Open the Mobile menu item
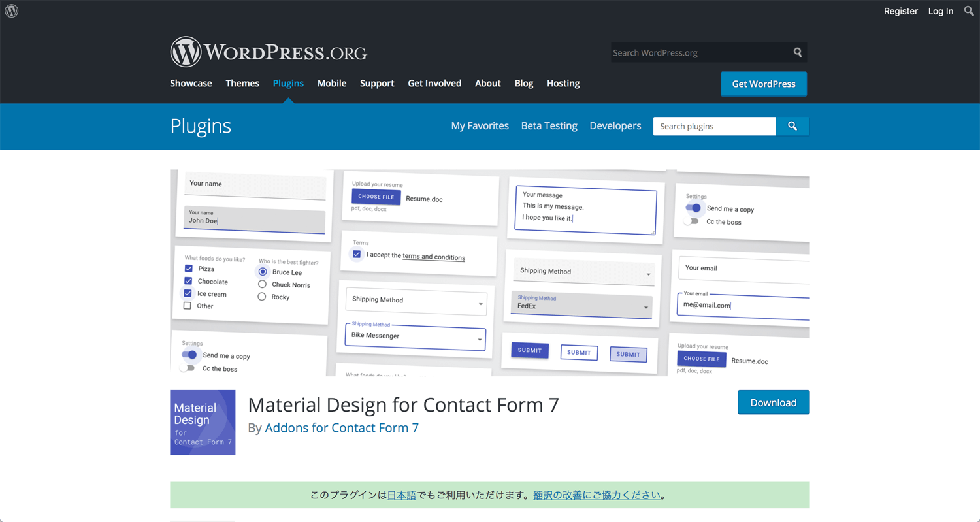Viewport: 980px width, 522px height. pyautogui.click(x=332, y=83)
